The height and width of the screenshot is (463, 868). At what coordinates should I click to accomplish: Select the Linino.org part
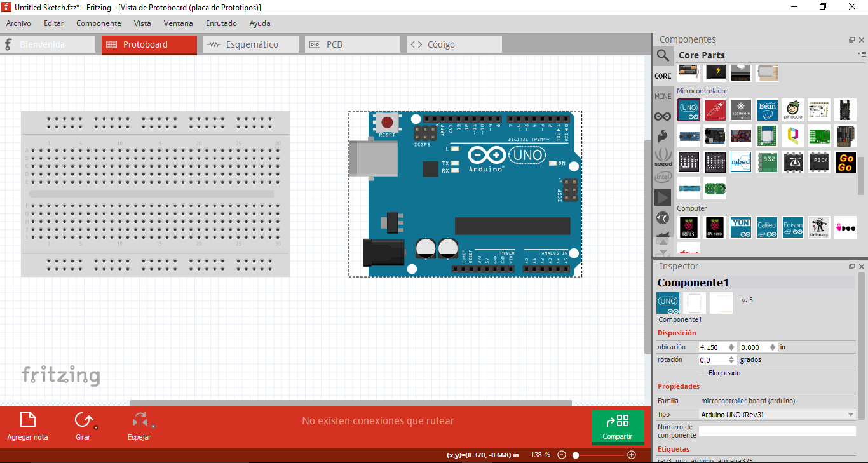tap(819, 227)
